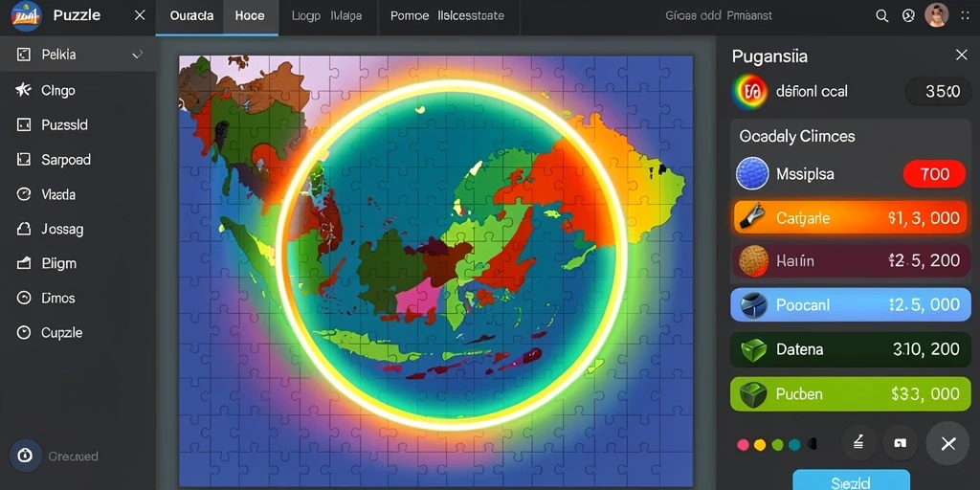
Task: Expand the Pelkia dropdown chevron
Action: click(138, 55)
